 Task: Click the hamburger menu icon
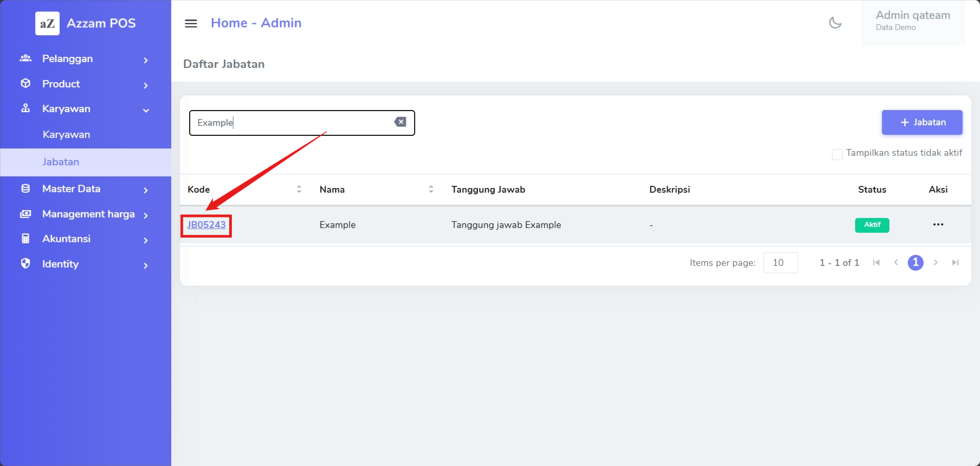click(190, 24)
